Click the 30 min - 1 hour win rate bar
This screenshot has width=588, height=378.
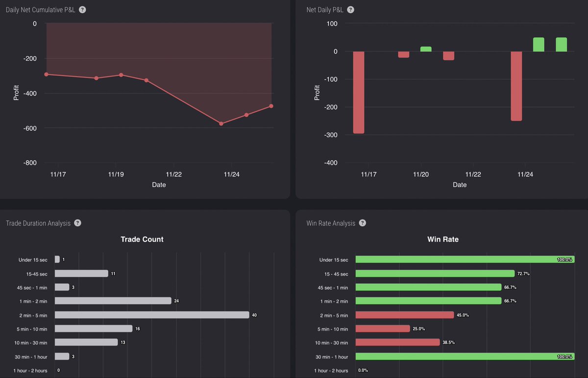(465, 356)
